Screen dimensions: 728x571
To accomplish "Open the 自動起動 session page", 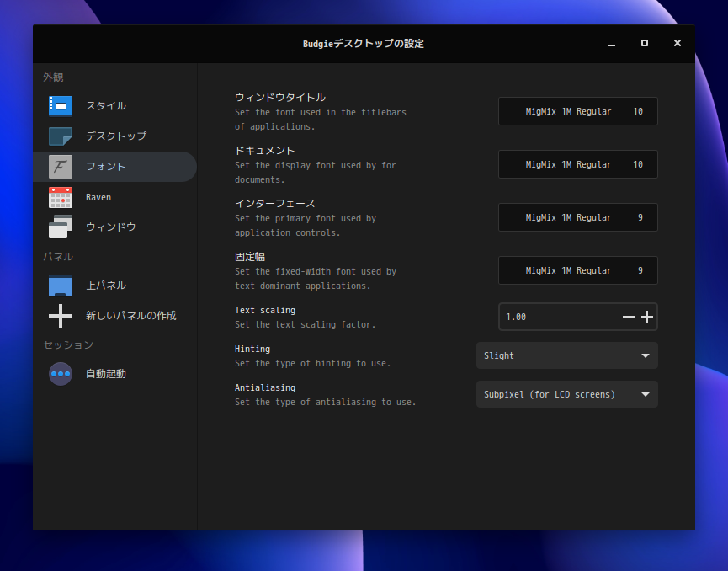I will (114, 374).
